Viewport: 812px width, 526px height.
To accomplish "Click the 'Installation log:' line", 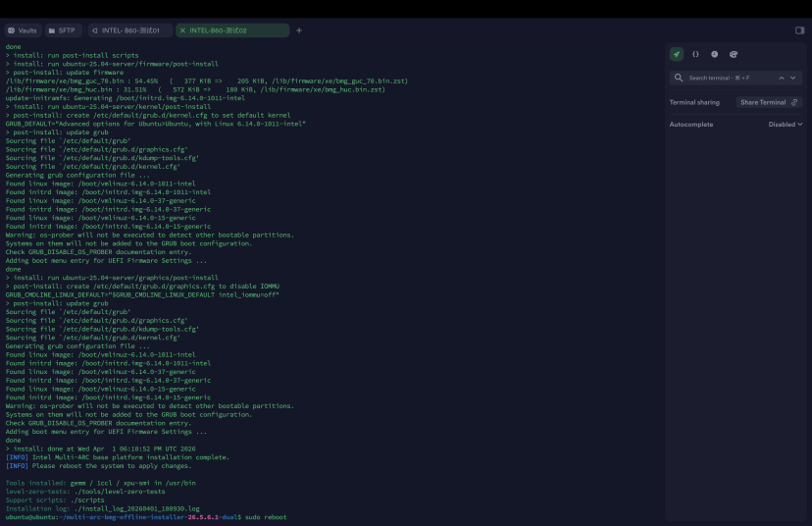I will [103, 509].
